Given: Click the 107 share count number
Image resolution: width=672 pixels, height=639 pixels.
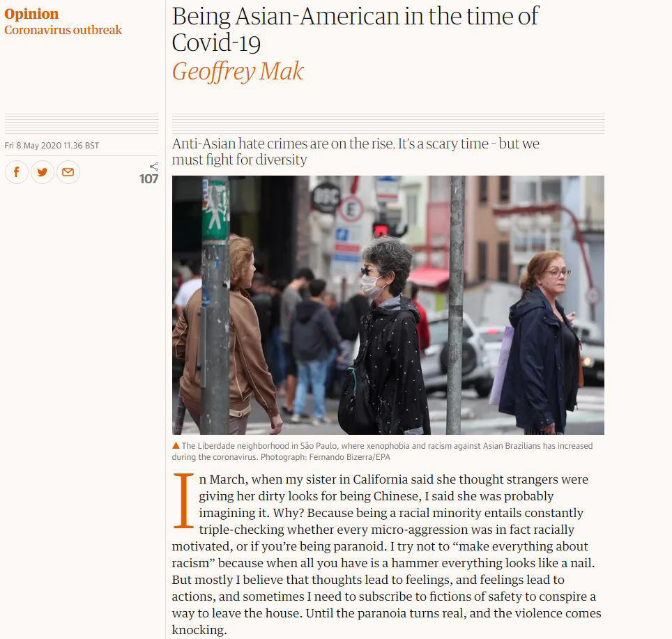Looking at the screenshot, I should 148,179.
